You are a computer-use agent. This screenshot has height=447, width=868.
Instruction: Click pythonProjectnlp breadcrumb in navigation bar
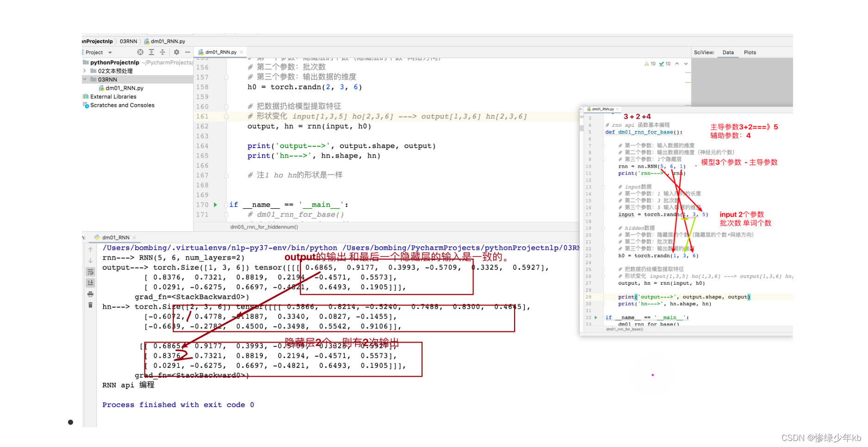pyautogui.click(x=98, y=41)
